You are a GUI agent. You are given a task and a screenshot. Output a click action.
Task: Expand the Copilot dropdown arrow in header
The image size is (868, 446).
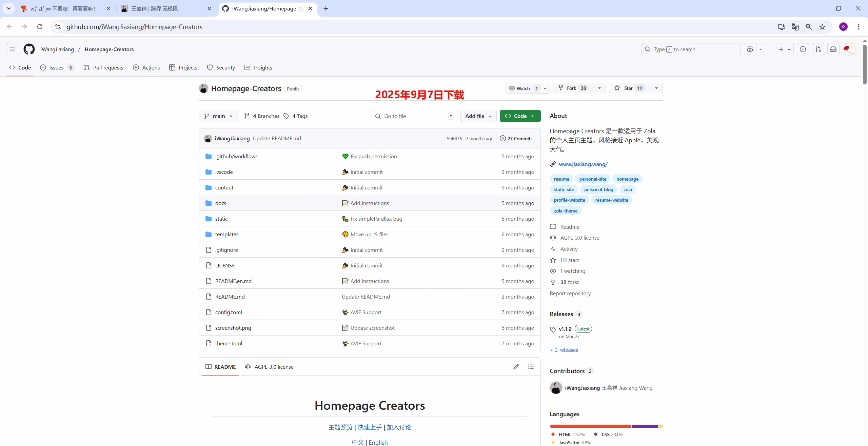pos(761,49)
